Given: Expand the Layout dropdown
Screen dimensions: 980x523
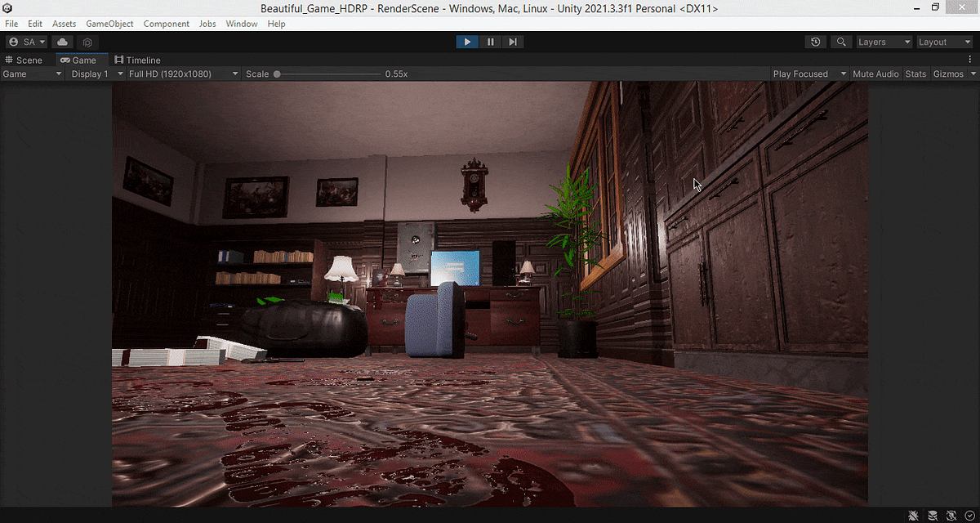Looking at the screenshot, I should click(944, 42).
